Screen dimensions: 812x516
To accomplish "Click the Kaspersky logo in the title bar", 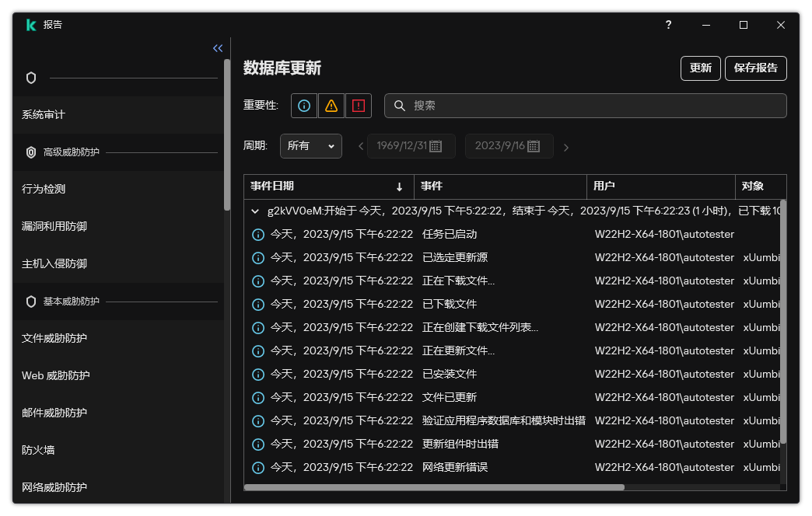I will pos(30,24).
